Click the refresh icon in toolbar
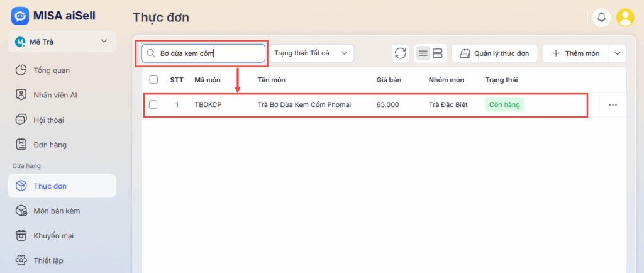Screen dimensions: 644x273 click(x=400, y=53)
